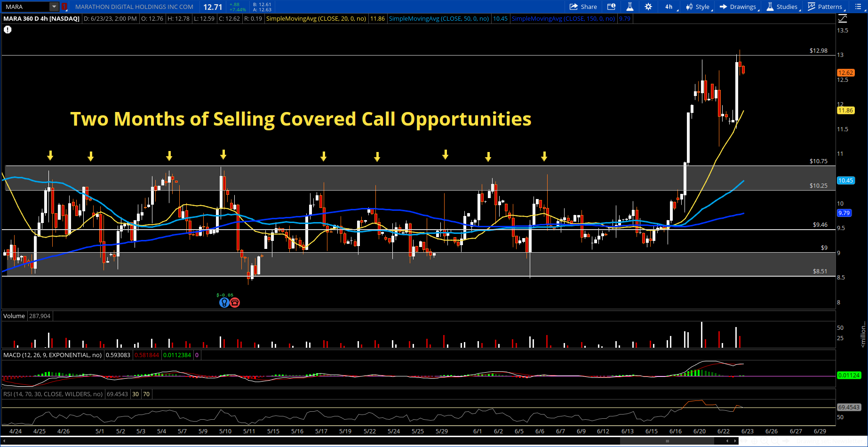Viewport: 868px width, 447px height.
Task: Click the +7.44% change value
Action: point(238,9)
